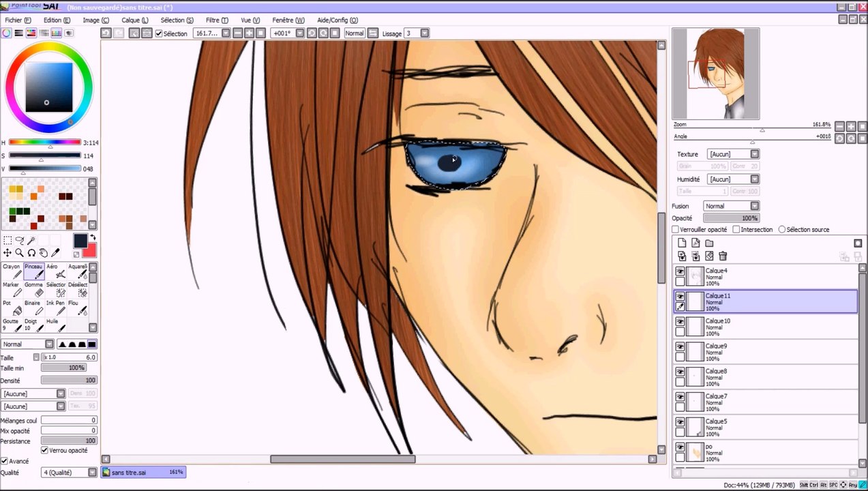Select the Calque5 layer
This screenshot has width=868, height=491.
pyautogui.click(x=765, y=427)
